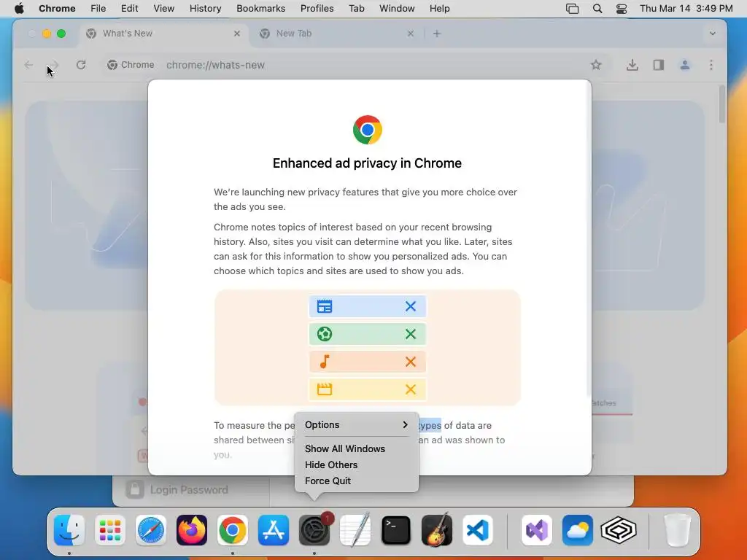The width and height of the screenshot is (747, 560).
Task: Open the cloud weather app in dock
Action: click(x=578, y=529)
